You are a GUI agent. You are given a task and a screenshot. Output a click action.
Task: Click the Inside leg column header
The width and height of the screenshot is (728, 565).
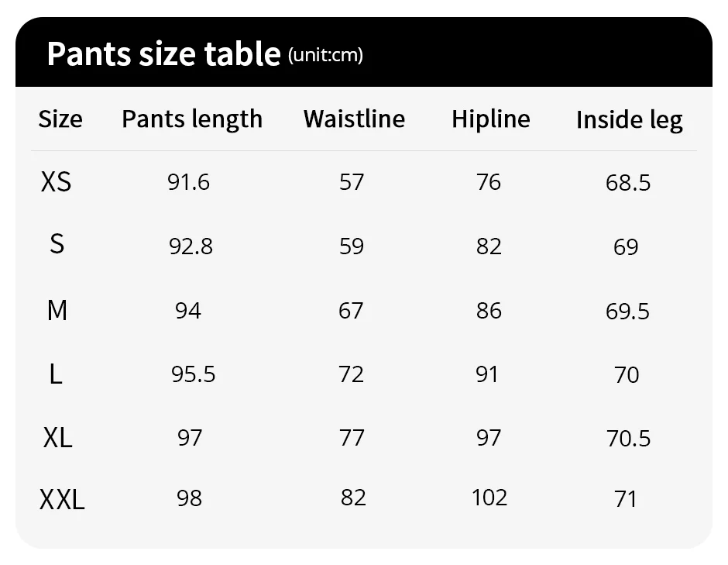(x=630, y=121)
